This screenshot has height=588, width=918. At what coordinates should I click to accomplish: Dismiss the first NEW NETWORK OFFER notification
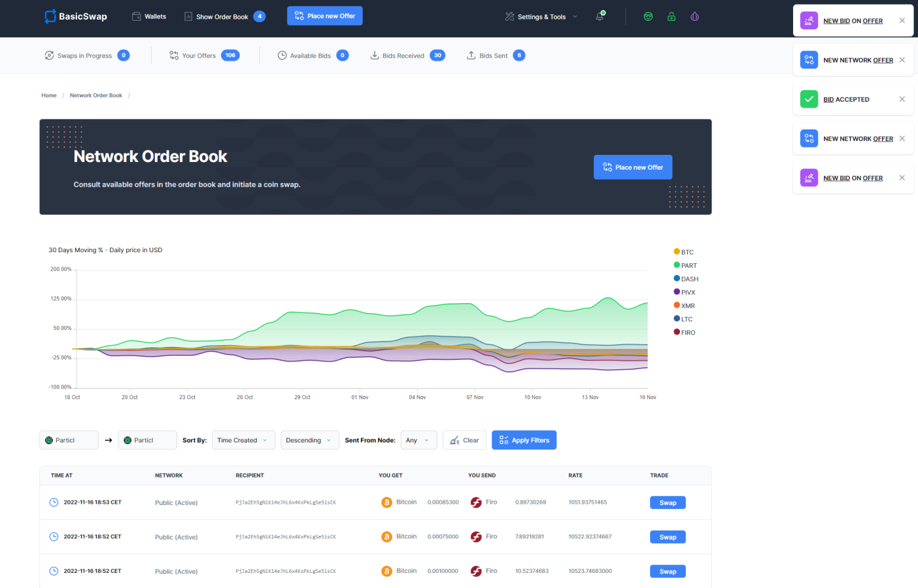(x=902, y=60)
